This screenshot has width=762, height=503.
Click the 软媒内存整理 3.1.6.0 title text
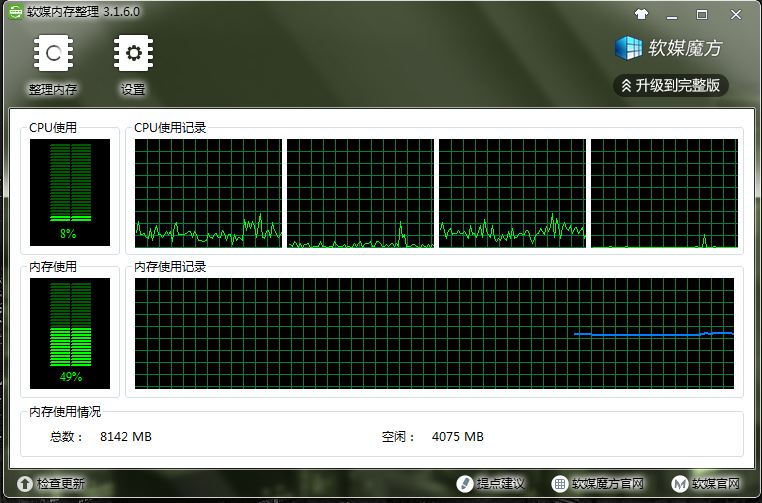click(83, 12)
